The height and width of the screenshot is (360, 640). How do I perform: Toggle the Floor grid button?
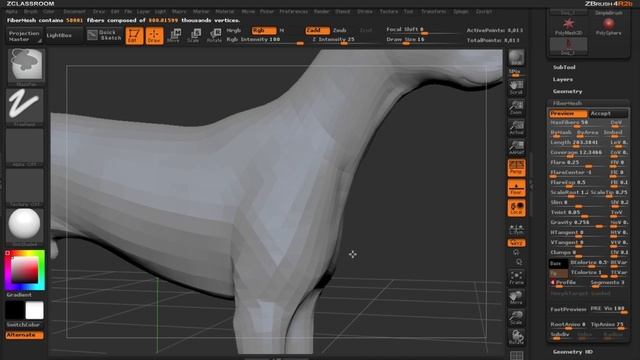516,188
